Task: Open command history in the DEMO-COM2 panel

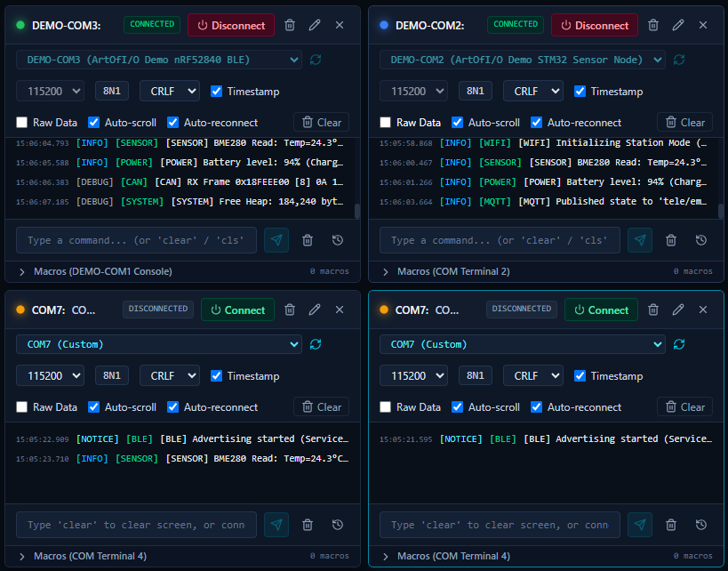Action: tap(701, 240)
